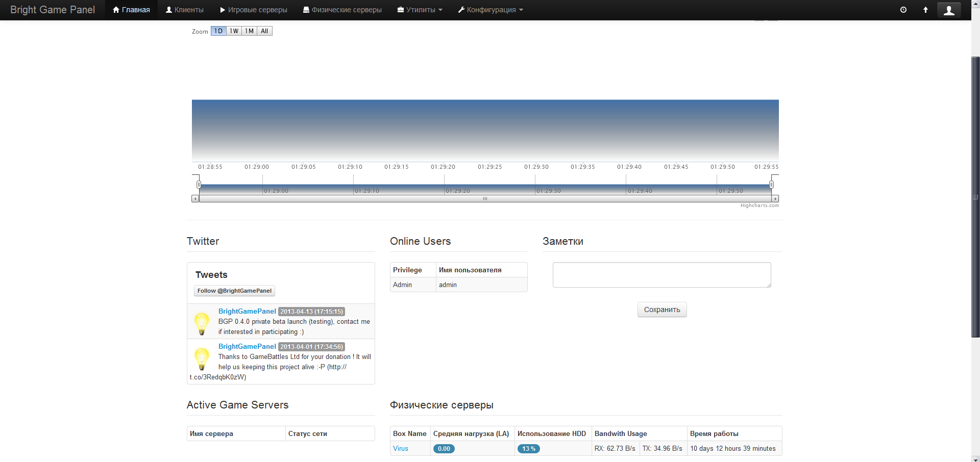Click the 0.00 load average badge
The height and width of the screenshot is (462, 980).
point(444,449)
